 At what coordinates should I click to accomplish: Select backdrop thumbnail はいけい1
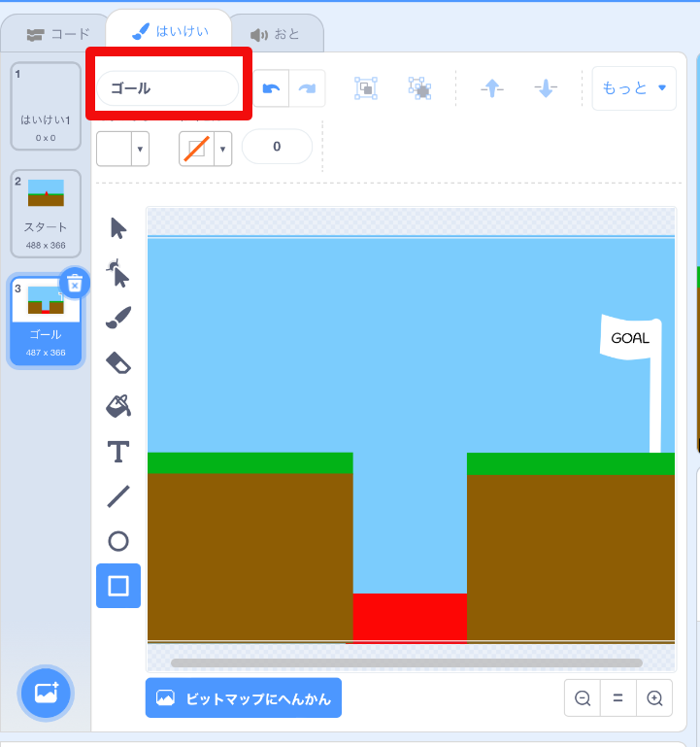click(46, 106)
